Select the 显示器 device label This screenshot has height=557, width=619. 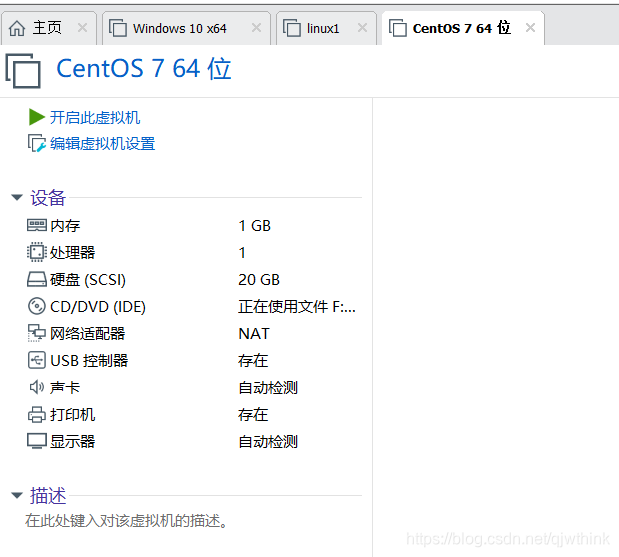tap(73, 442)
